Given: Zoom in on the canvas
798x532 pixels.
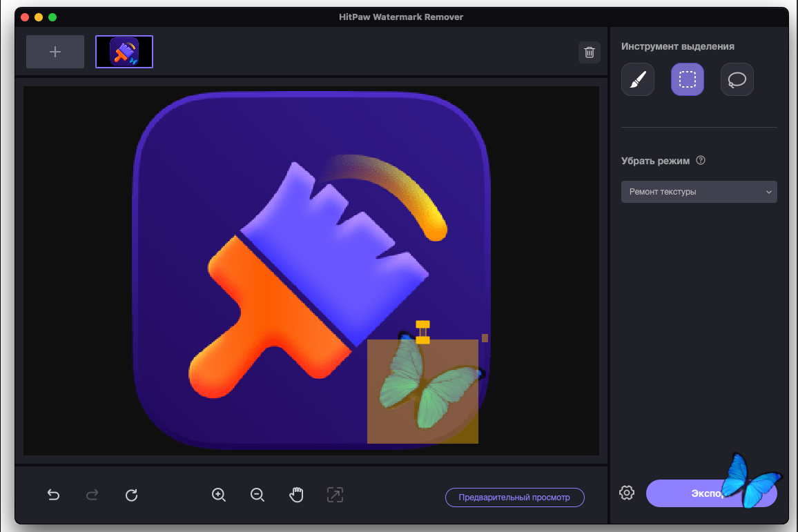Looking at the screenshot, I should coord(219,495).
